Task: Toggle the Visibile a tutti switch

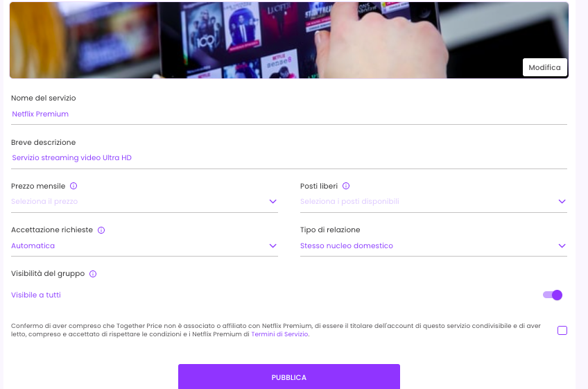Action: coord(553,295)
